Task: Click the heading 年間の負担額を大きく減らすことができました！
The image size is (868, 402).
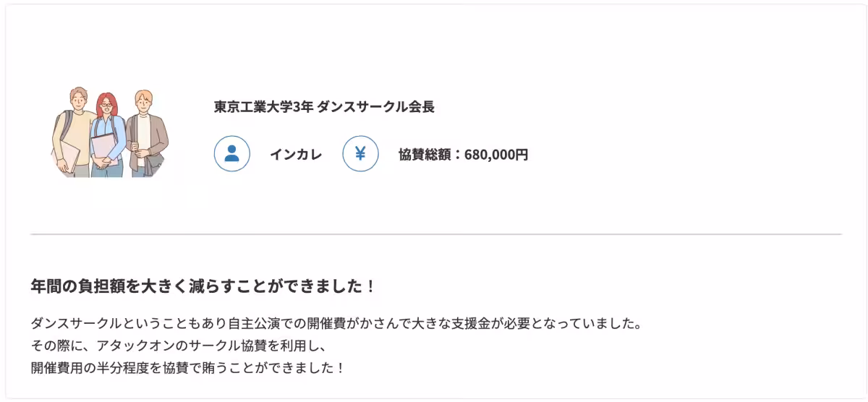Action: (203, 286)
